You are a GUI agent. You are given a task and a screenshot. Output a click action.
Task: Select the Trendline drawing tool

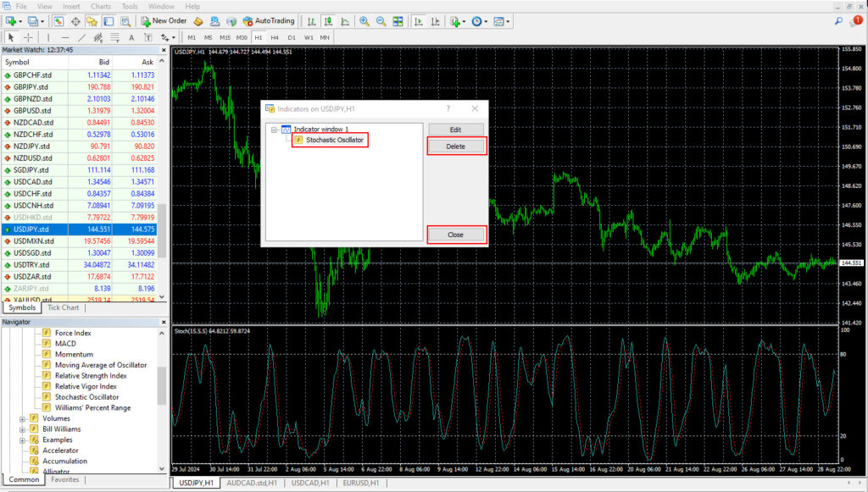point(82,37)
